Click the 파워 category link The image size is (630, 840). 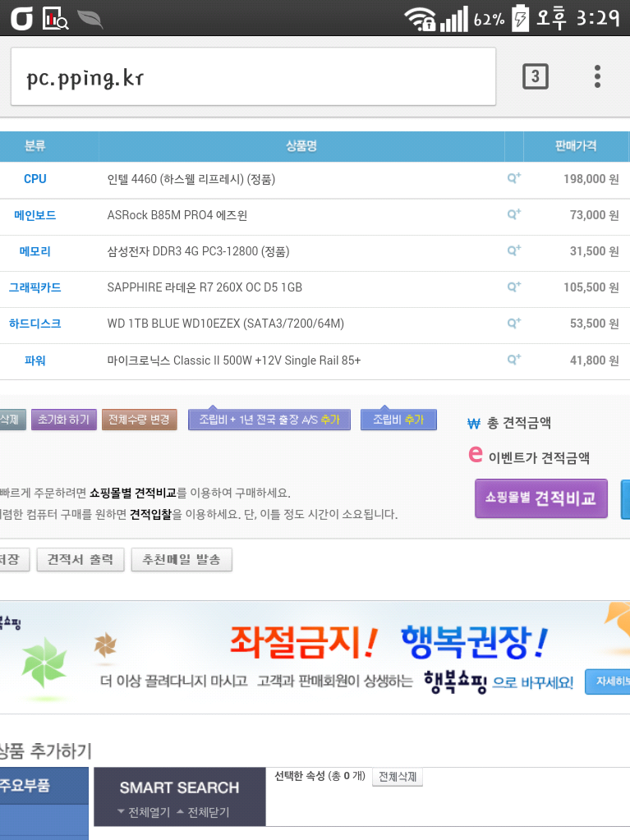tap(34, 360)
